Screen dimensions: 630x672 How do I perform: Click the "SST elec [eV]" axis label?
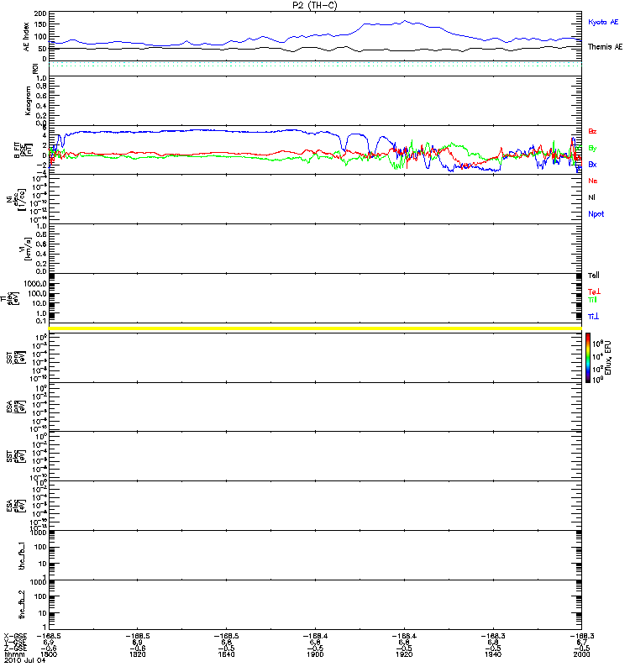click(x=16, y=456)
